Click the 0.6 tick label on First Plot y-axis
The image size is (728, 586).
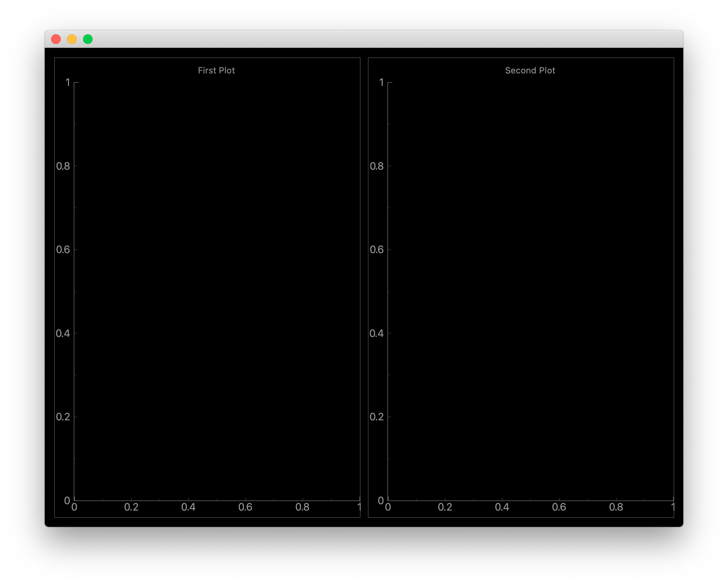click(x=63, y=249)
